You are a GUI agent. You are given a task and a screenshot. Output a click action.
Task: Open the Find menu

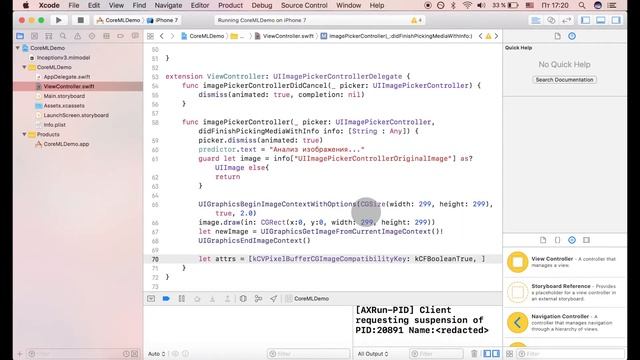[139, 5]
